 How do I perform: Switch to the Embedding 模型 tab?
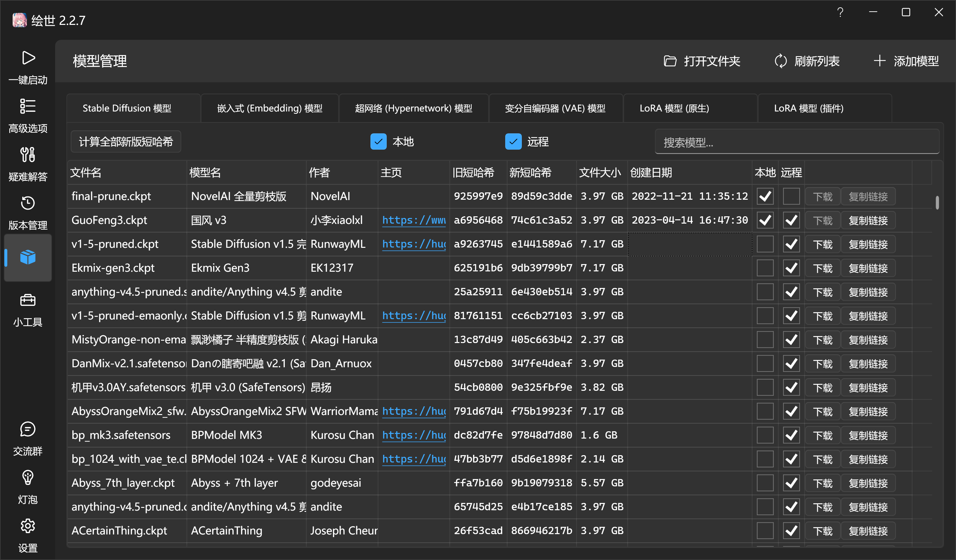[x=269, y=108]
